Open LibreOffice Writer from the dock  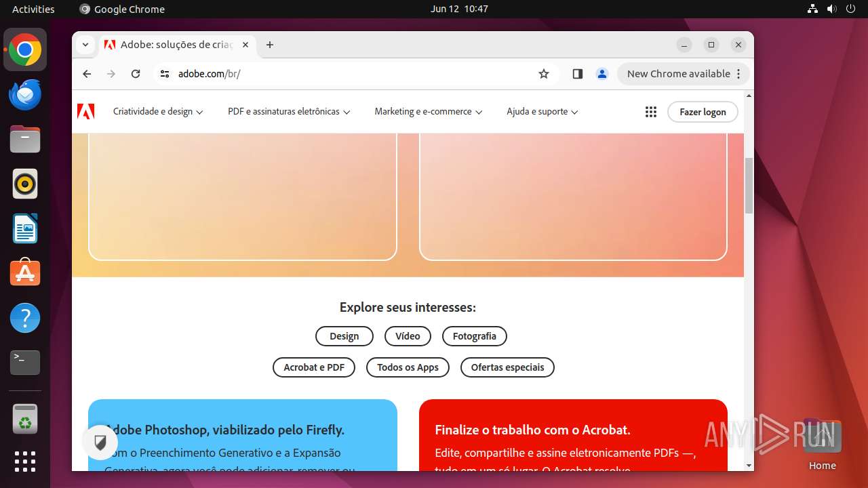(25, 229)
